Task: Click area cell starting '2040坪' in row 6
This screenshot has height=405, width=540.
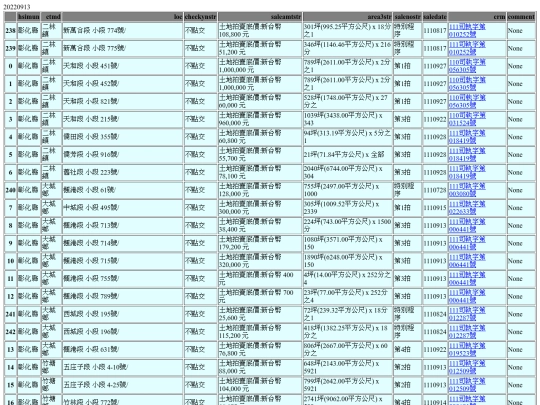Action: point(347,172)
